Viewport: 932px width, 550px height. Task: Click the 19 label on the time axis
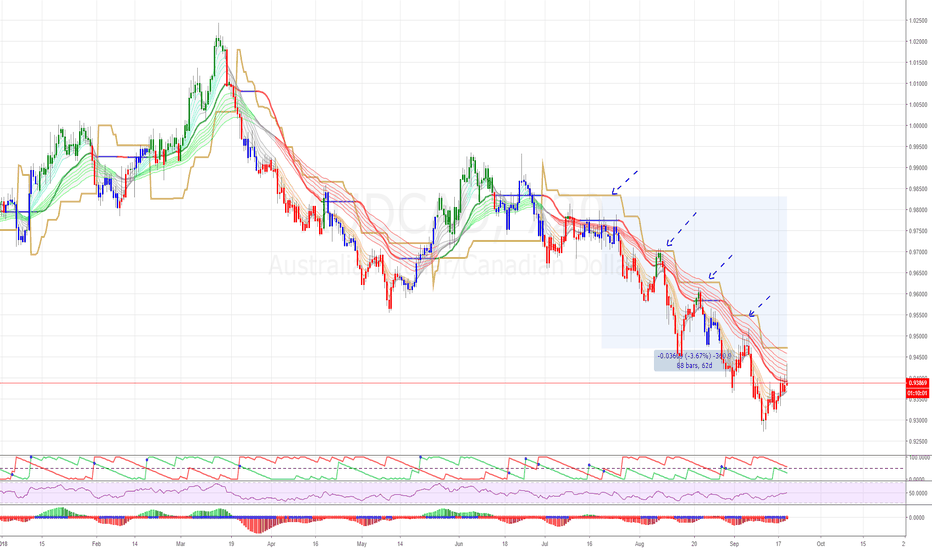(231, 543)
